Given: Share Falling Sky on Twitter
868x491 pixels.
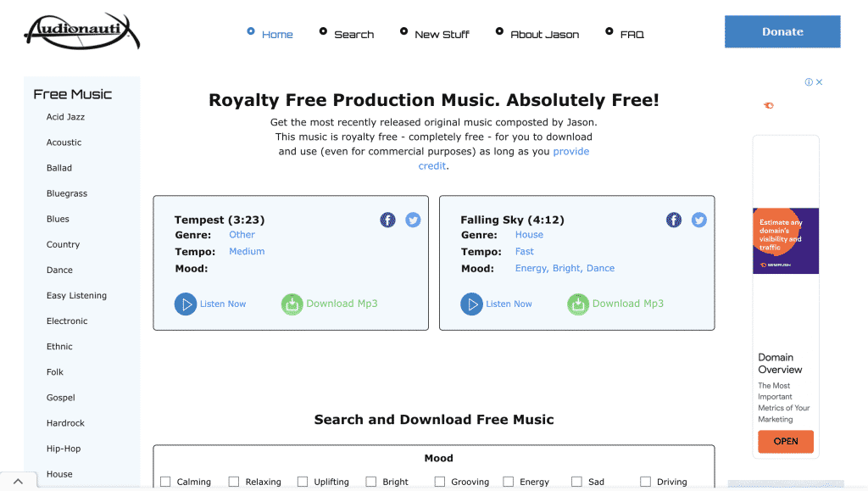Looking at the screenshot, I should coord(699,220).
